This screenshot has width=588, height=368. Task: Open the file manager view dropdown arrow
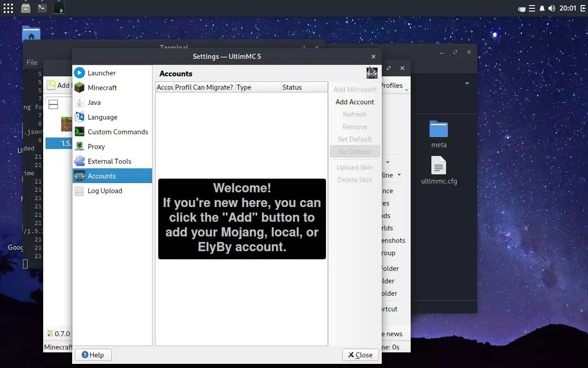[467, 84]
